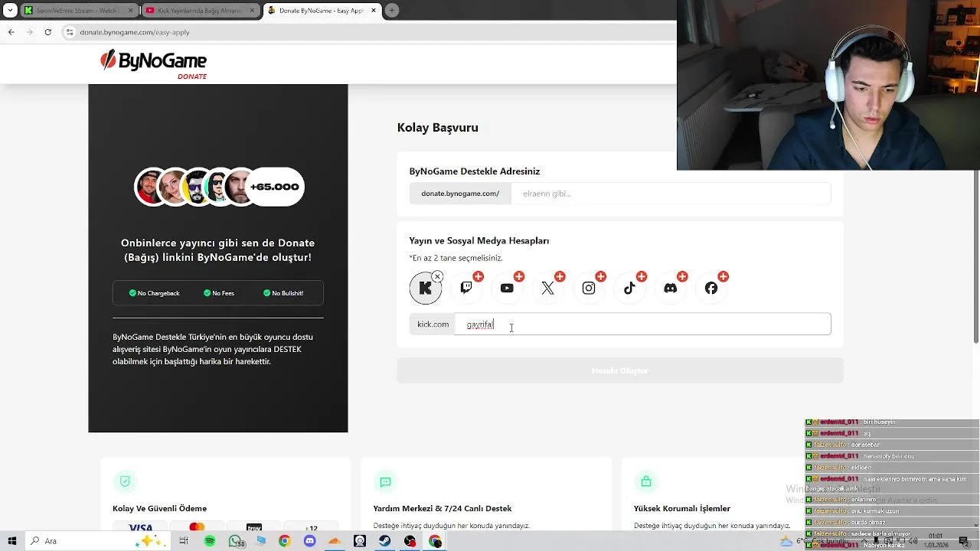Screen dimensions: 980x551
Task: Open Spotify from the taskbar
Action: tap(210, 541)
